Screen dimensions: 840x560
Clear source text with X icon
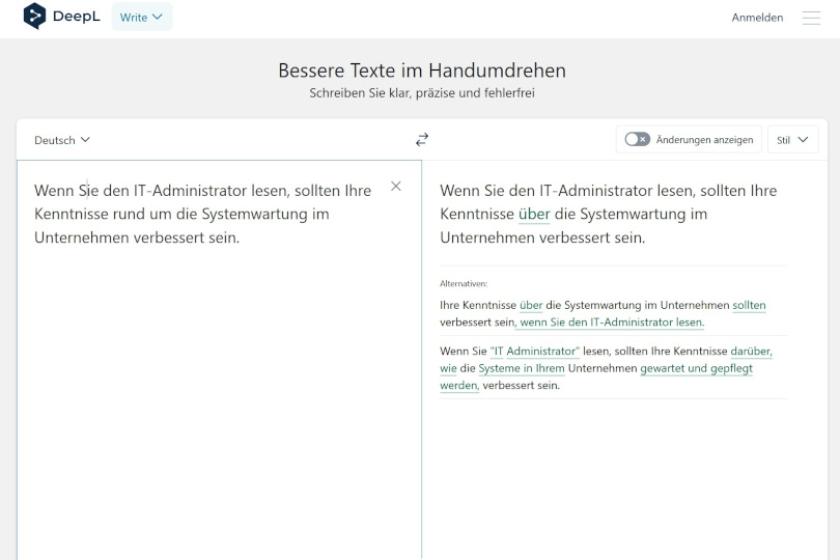[396, 186]
